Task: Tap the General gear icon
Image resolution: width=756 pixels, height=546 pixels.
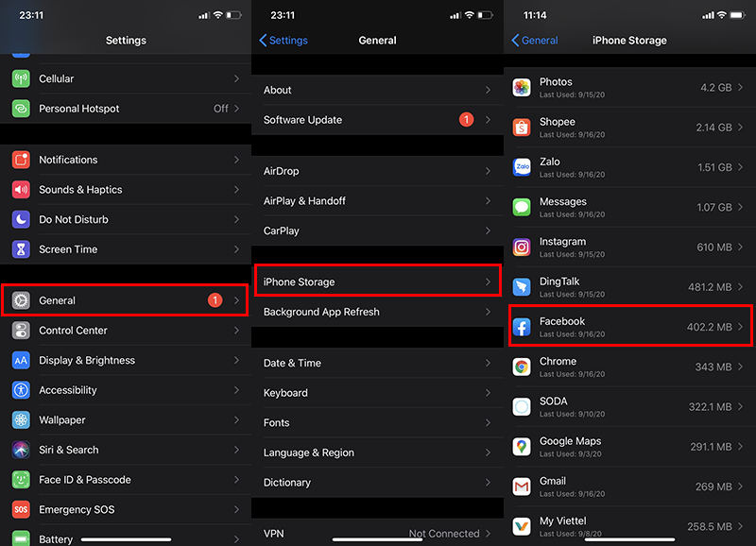Action: (21, 300)
